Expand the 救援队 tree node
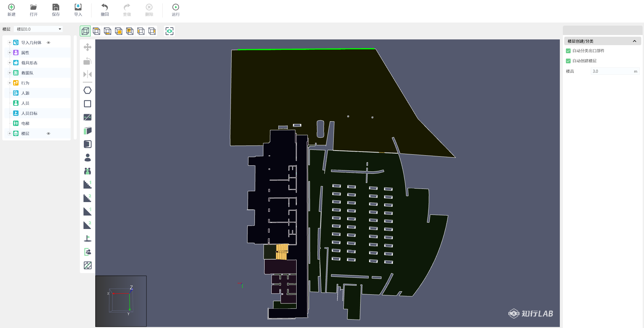The width and height of the screenshot is (644, 328). 10,73
